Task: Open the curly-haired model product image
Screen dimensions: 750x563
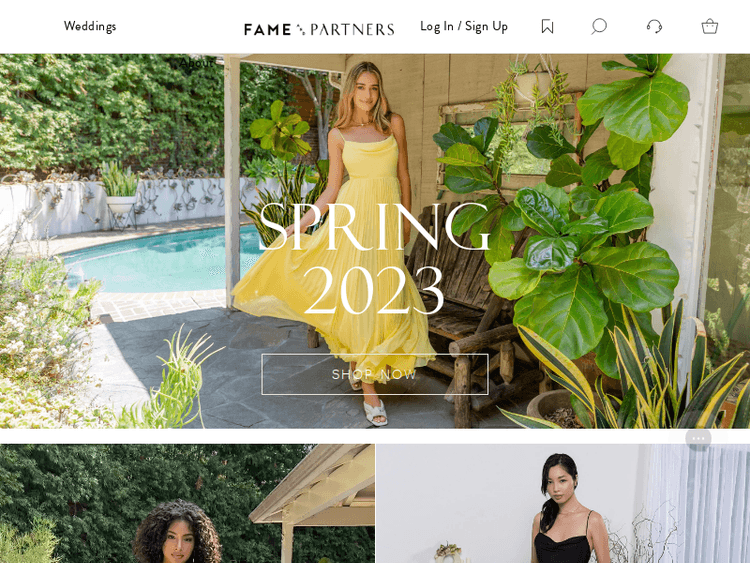Action: 187,503
